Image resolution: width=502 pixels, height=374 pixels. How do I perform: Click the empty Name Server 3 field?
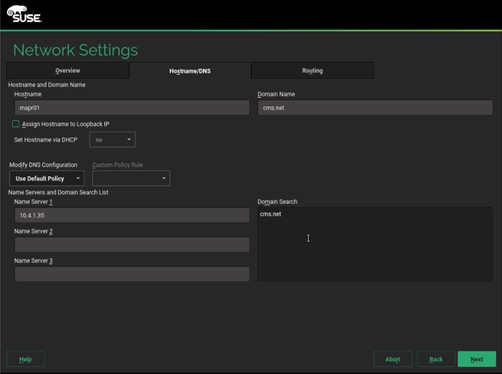point(132,274)
